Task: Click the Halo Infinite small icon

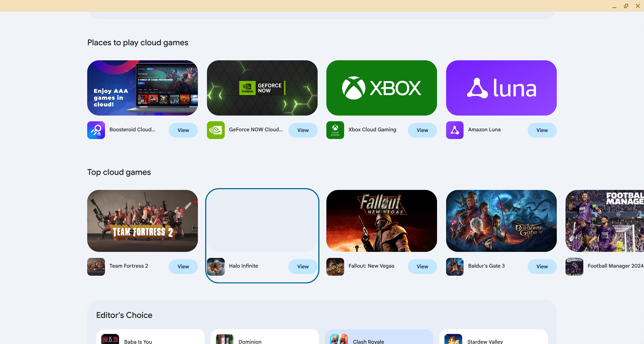Action: point(216,267)
